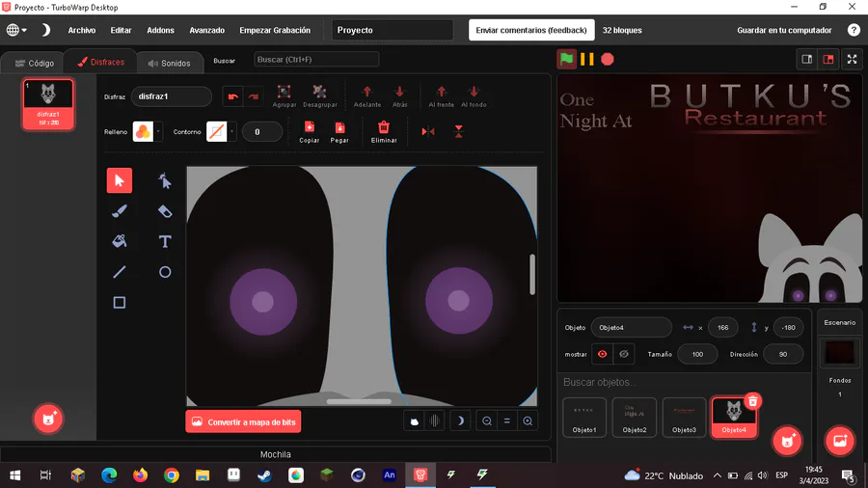Click the Buscar (Ctrl+F) search field

tap(316, 59)
